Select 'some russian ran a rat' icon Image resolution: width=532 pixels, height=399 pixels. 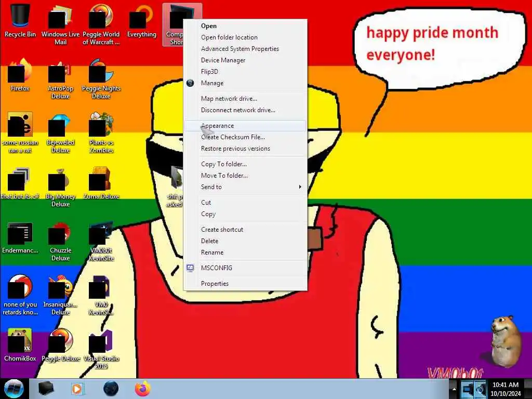20,132
